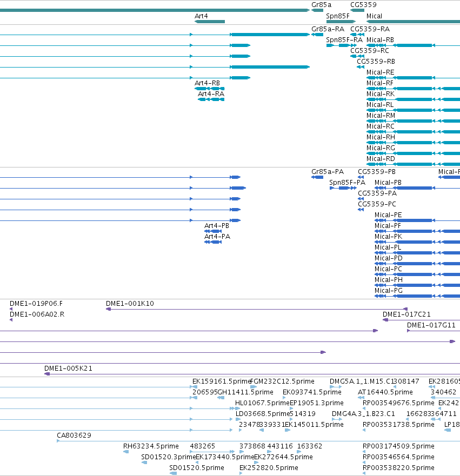Screen dimensions: 460x476
Task: Open the Spn85F gene feature
Action: pyautogui.click(x=341, y=22)
